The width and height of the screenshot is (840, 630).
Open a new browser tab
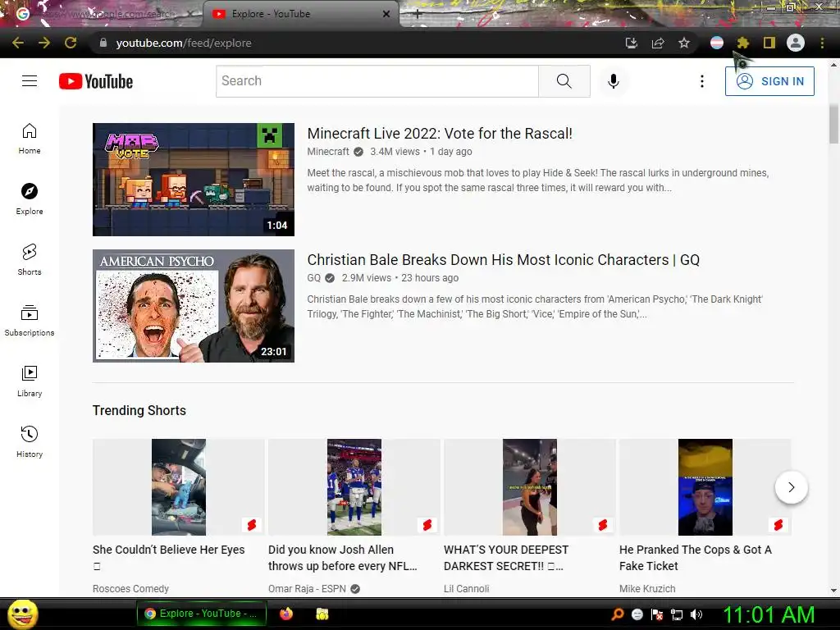click(418, 15)
